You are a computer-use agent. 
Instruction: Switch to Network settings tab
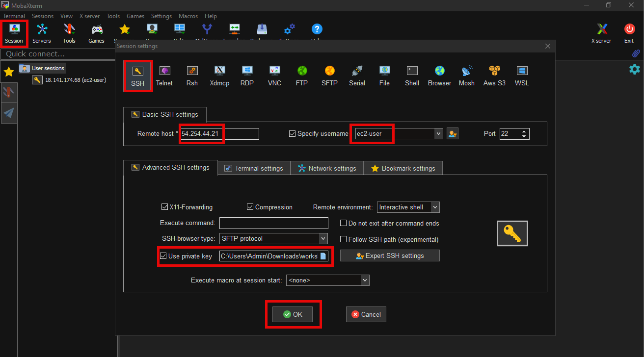[327, 168]
